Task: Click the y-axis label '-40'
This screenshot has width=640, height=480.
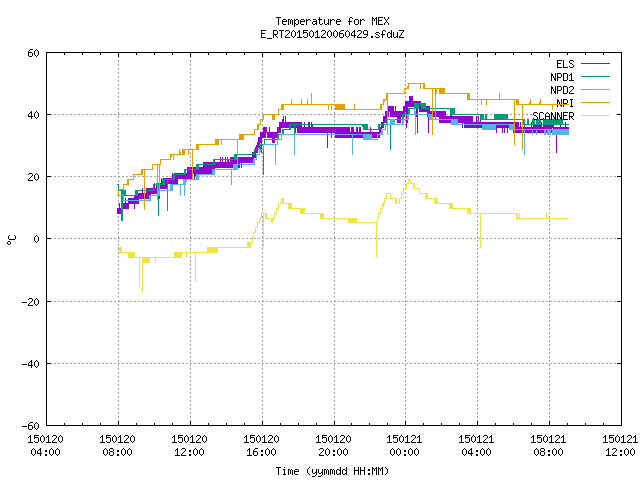Action: [31, 364]
